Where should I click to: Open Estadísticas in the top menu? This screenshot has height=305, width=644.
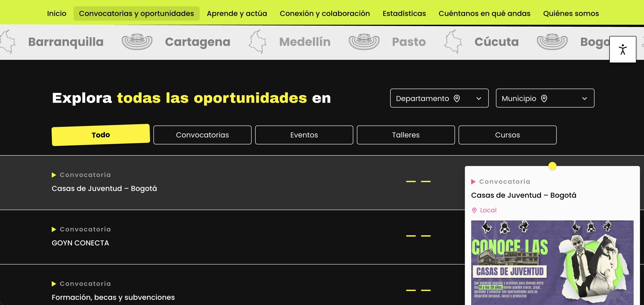coord(404,13)
